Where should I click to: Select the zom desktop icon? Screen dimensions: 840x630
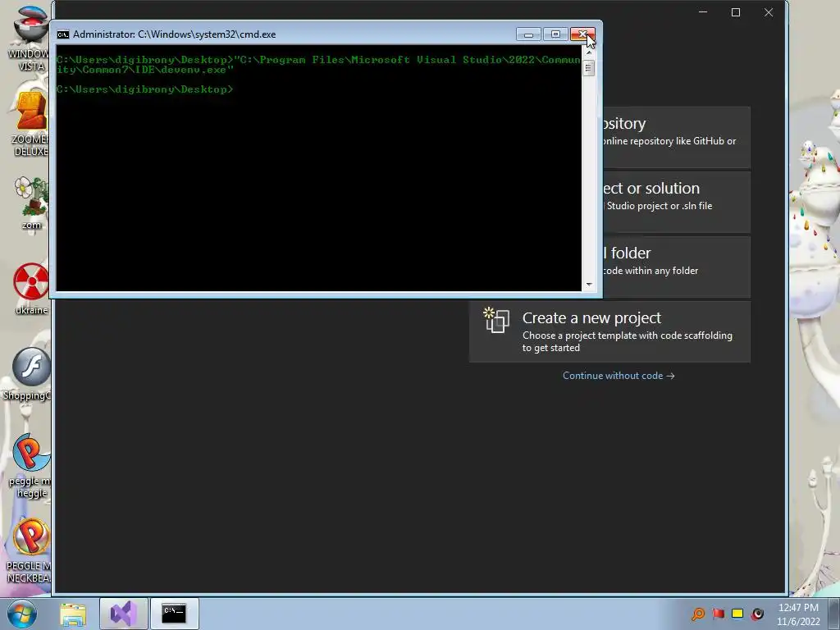click(x=31, y=203)
